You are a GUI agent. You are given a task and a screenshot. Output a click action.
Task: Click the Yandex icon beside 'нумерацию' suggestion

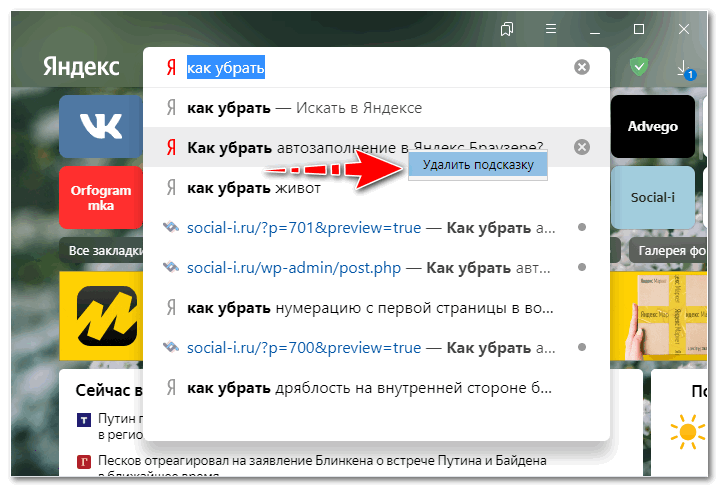[x=171, y=308]
